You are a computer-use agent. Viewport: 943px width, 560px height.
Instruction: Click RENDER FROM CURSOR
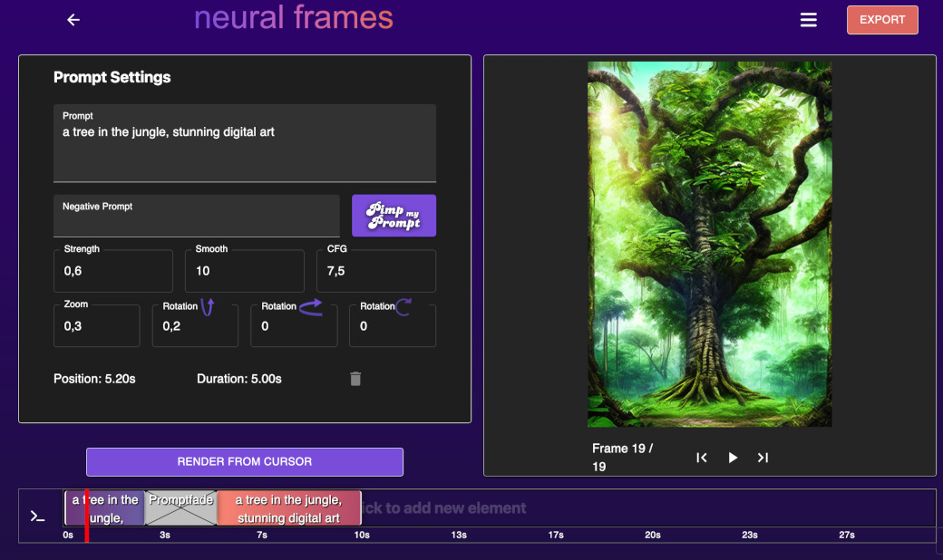pos(244,462)
